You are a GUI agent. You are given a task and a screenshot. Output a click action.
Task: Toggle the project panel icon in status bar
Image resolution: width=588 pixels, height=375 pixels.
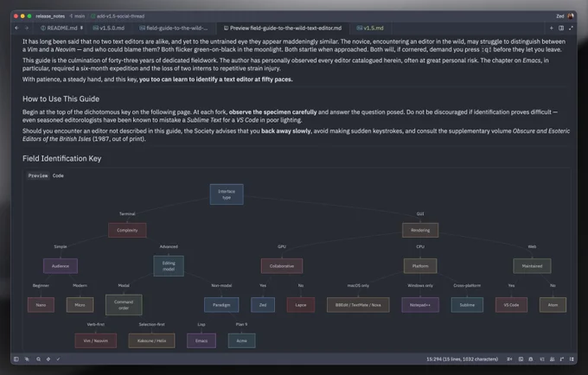[x=16, y=359]
